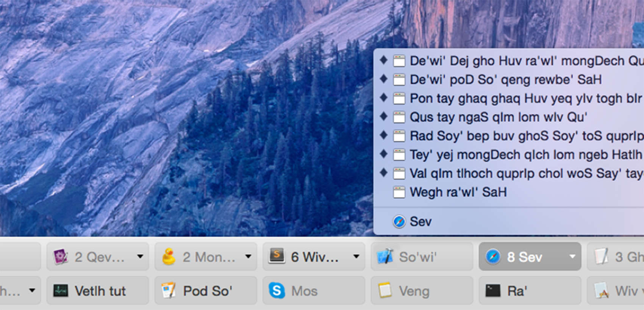Click the Terminal icon labeled Ra'
This screenshot has height=310, width=644.
[x=493, y=291]
